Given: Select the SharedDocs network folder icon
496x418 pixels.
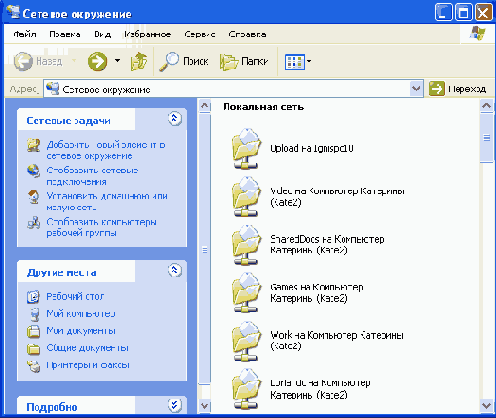Looking at the screenshot, I should [246, 245].
